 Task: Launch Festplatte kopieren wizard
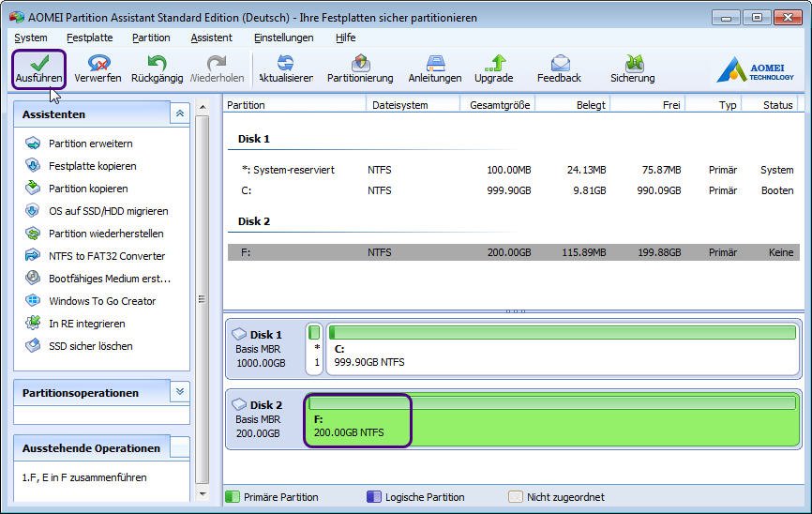(93, 166)
